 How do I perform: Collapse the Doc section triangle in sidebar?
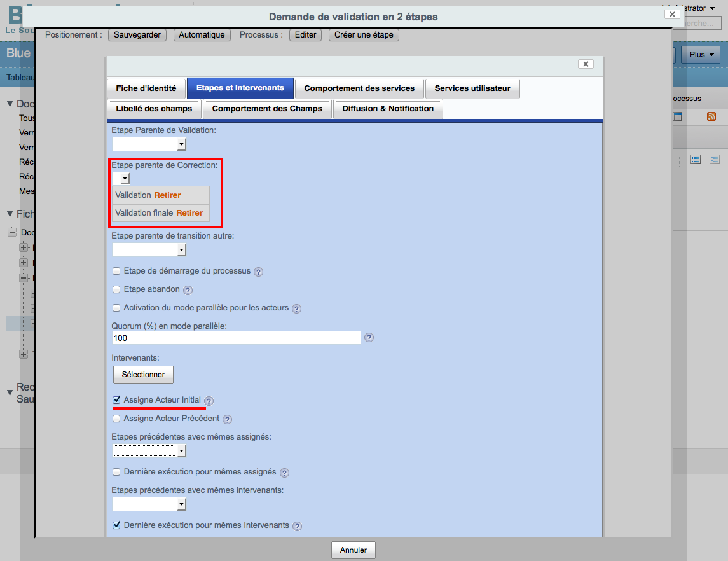10,104
